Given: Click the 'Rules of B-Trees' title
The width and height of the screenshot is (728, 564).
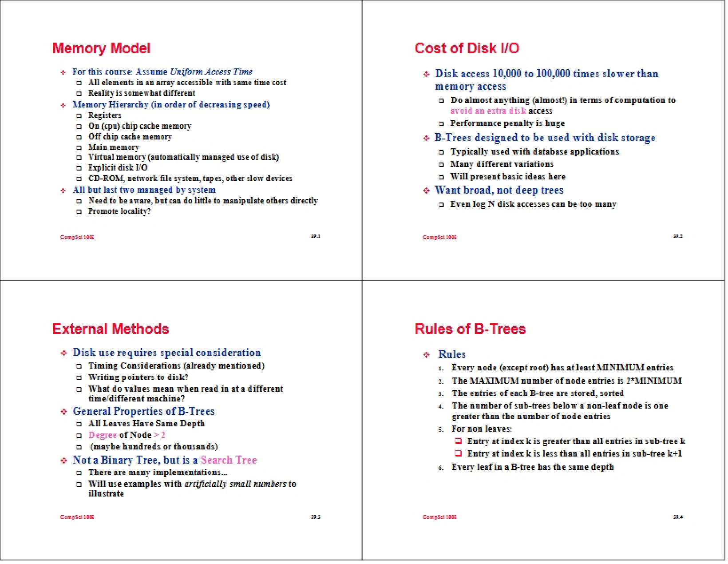Looking at the screenshot, I should coord(470,329).
